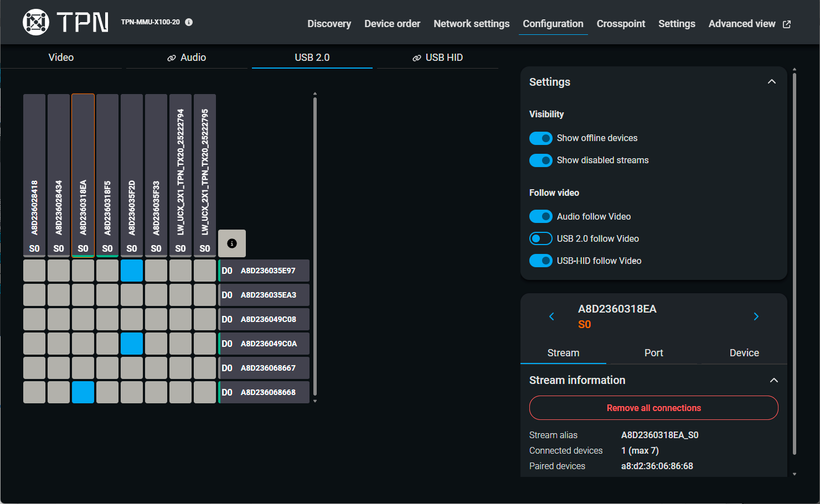
Task: Select destination row A8D236068667
Action: (264, 368)
